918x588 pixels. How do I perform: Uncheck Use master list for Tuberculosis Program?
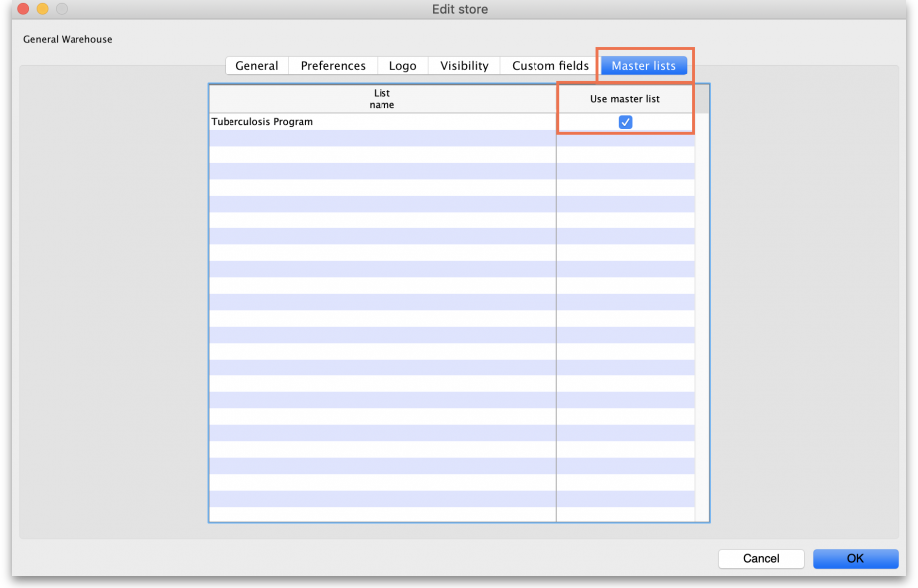pyautogui.click(x=625, y=122)
